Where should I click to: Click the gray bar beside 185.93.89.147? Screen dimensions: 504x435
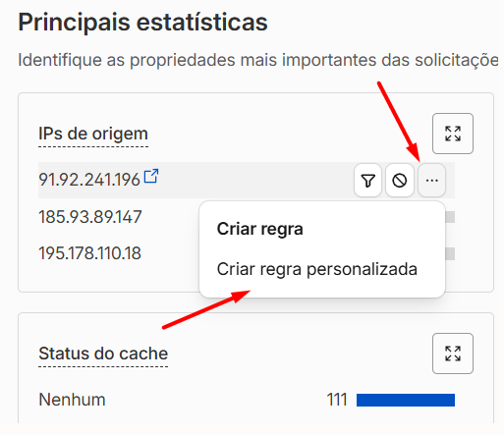(450, 217)
